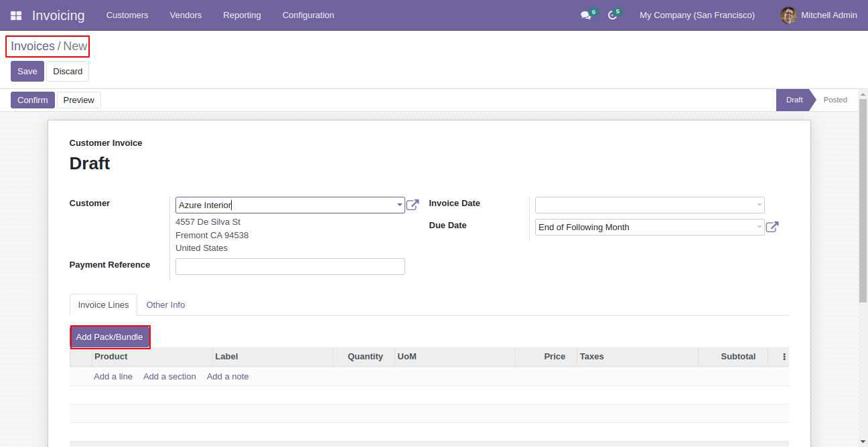The height and width of the screenshot is (447, 868).
Task: Click the Add a line link
Action: coord(113,377)
